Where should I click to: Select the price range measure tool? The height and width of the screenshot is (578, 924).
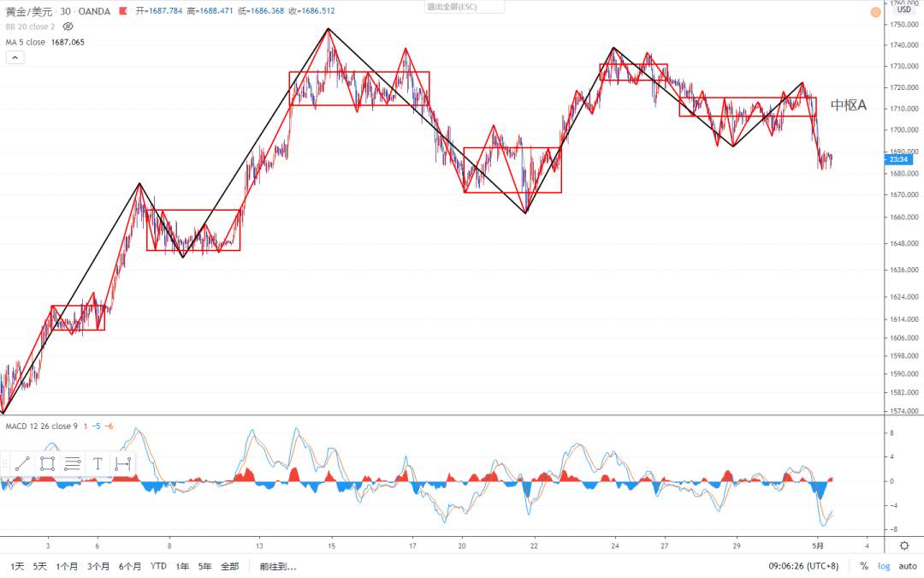pyautogui.click(x=122, y=464)
